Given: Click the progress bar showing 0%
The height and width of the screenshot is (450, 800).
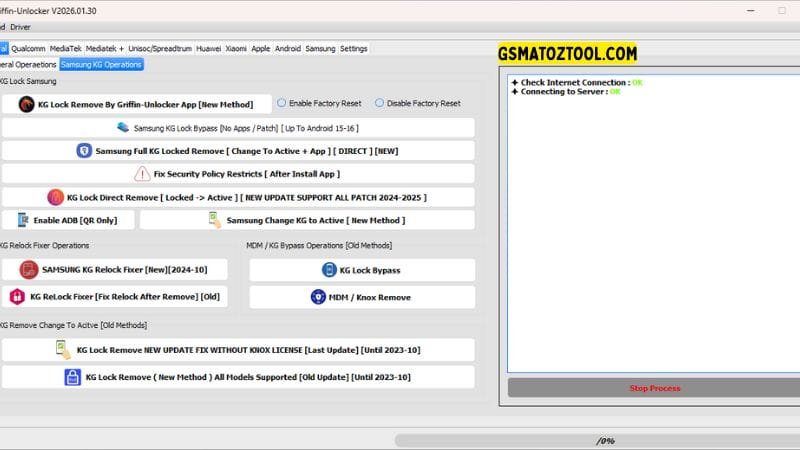Looking at the screenshot, I should click(x=597, y=440).
